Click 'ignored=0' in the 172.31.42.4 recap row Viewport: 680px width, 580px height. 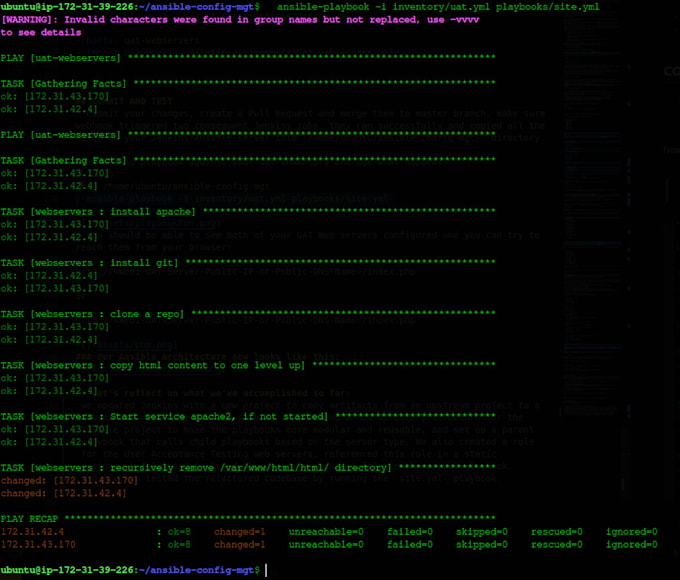(631, 532)
